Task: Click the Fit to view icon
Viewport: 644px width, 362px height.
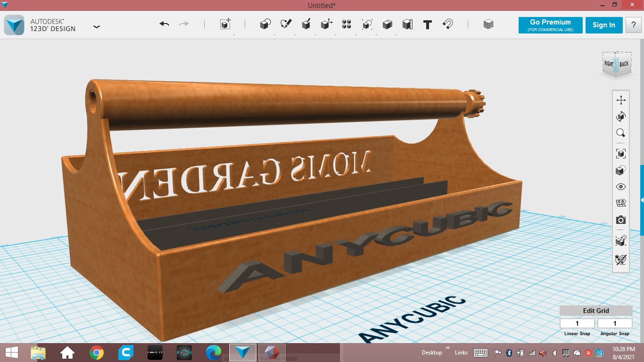Action: [621, 153]
